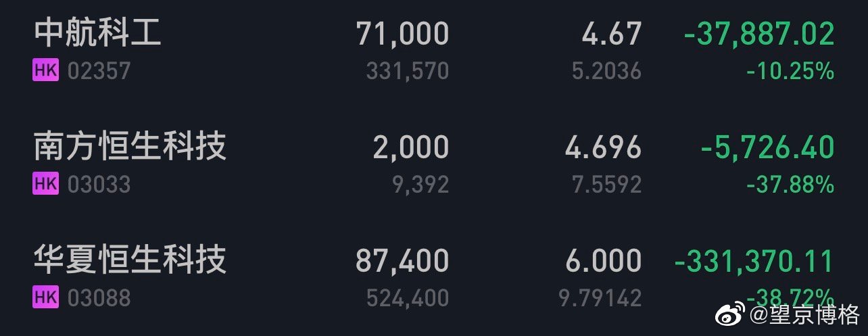Click the 71,000 share quantity
This screenshot has width=868, height=336.
pos(402,34)
